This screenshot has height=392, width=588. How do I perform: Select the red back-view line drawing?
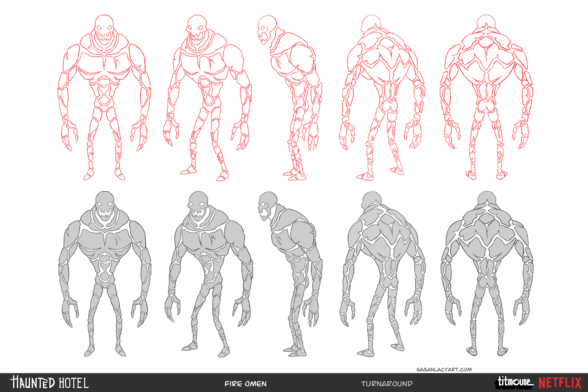pyautogui.click(x=486, y=97)
